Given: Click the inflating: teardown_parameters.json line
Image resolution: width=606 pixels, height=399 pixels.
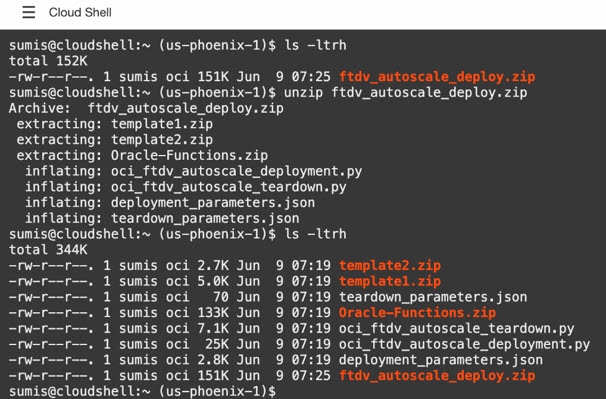Looking at the screenshot, I should [x=162, y=218].
